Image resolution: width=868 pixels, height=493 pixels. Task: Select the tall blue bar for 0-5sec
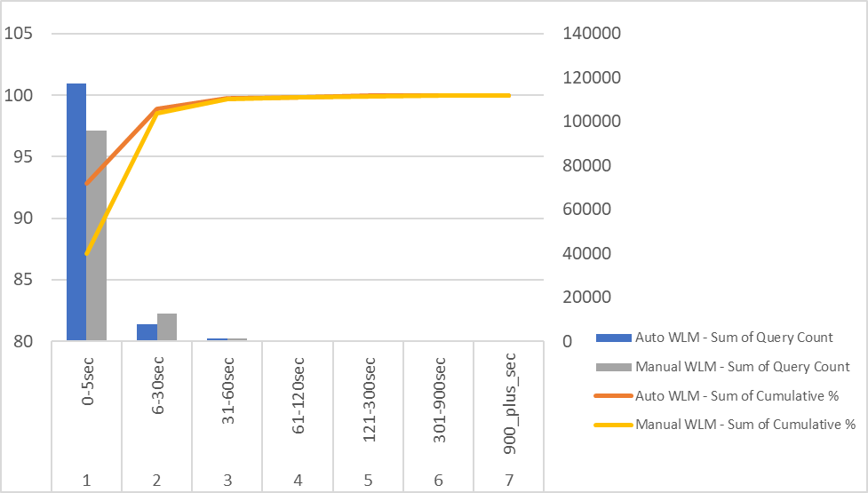coord(76,213)
